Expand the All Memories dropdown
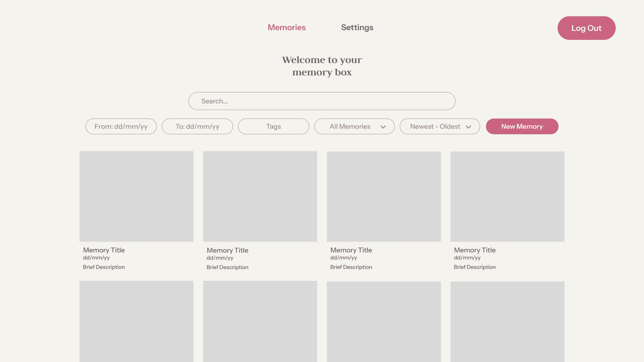This screenshot has width=644, height=362. [x=350, y=126]
